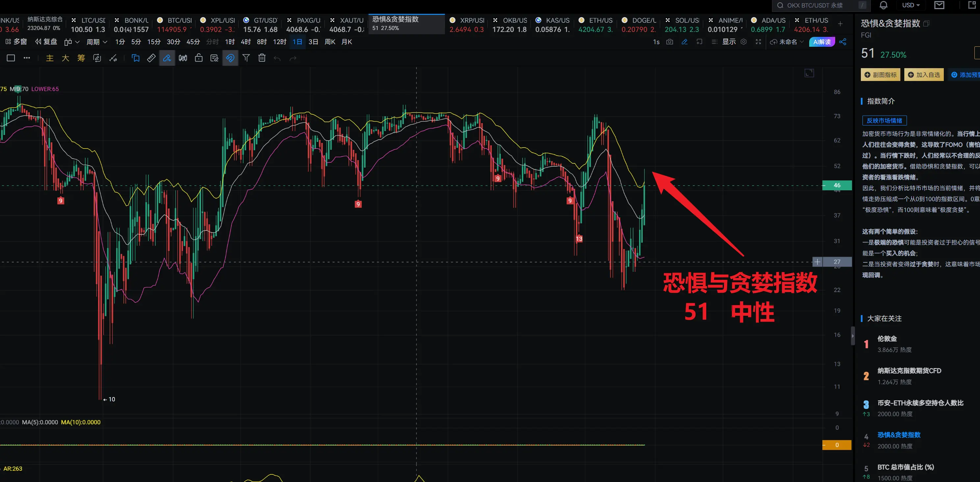This screenshot has height=482, width=980.
Task: Select the 周K weekly timeframe
Action: pos(330,42)
